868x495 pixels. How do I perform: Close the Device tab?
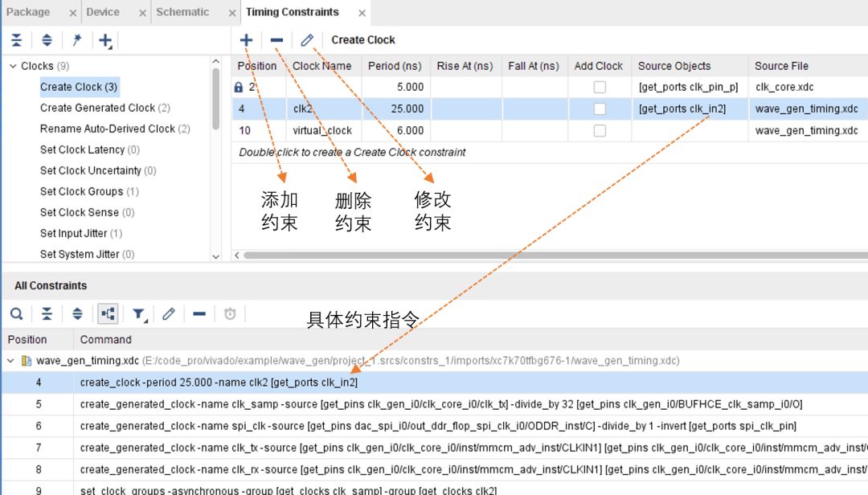(x=142, y=13)
